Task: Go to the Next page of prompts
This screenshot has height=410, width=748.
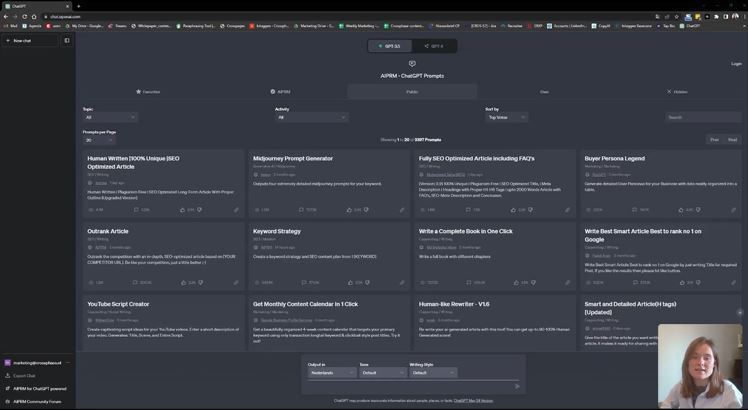Action: point(732,140)
